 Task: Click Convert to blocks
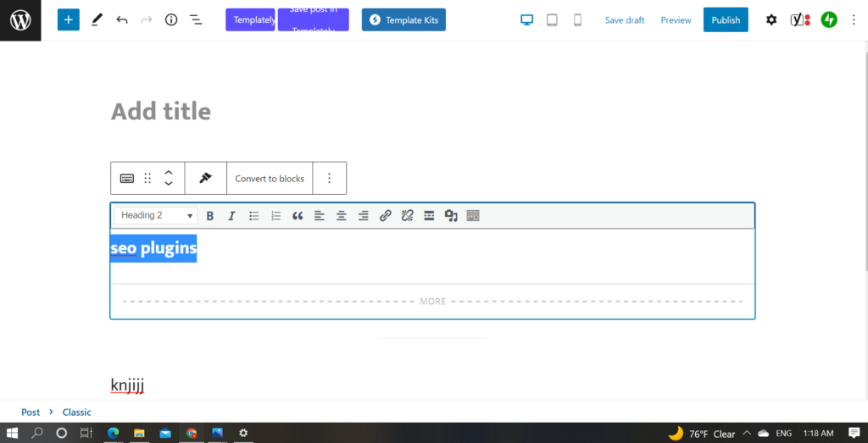tap(270, 179)
